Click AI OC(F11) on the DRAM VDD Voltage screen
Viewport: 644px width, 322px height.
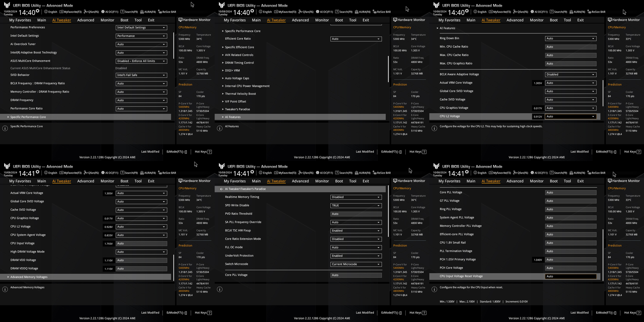click(x=109, y=173)
